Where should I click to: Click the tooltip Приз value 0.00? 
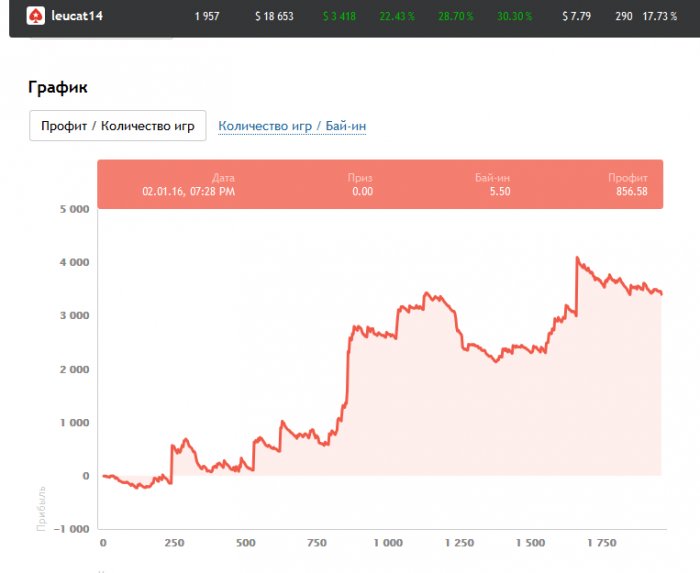pos(362,191)
